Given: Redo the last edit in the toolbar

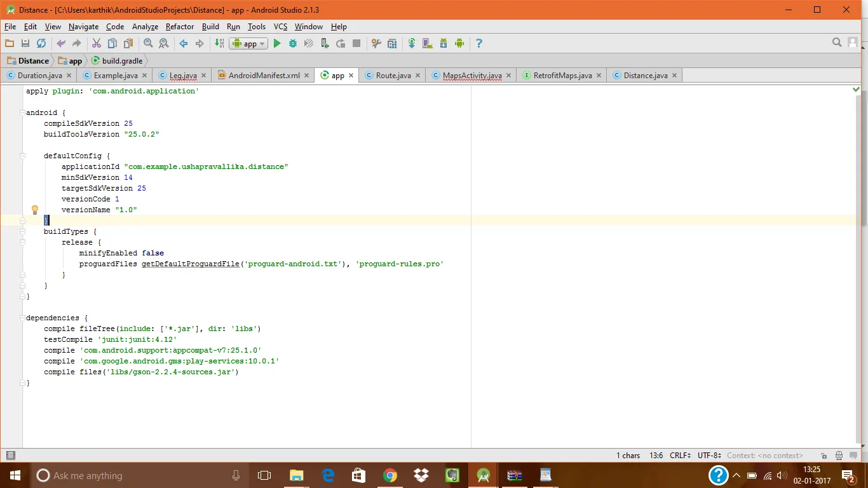Looking at the screenshot, I should 77,43.
